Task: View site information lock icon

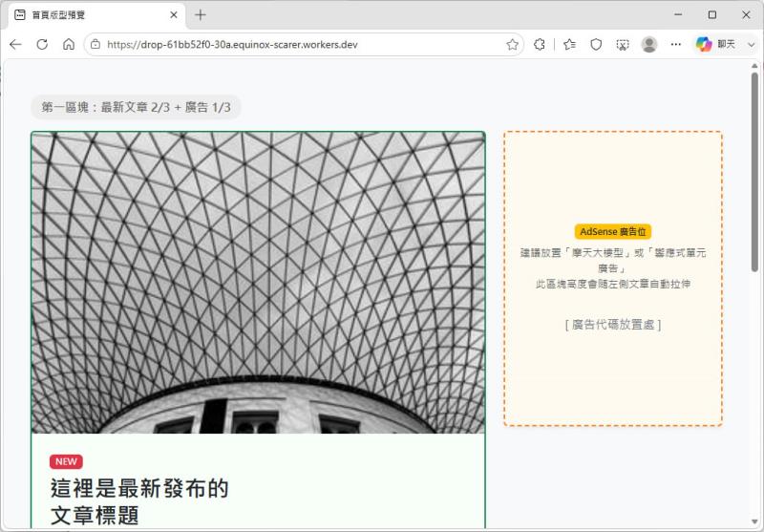Action: click(95, 44)
